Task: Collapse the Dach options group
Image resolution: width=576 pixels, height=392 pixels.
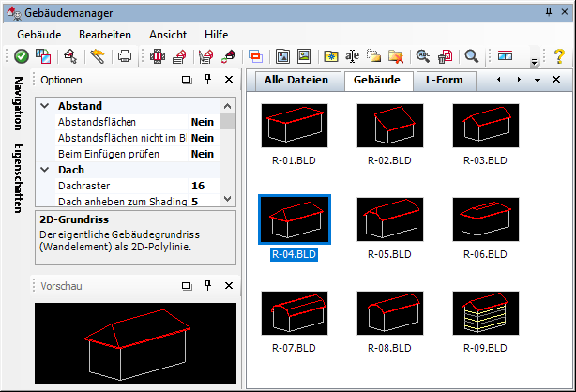Action: pos(45,170)
